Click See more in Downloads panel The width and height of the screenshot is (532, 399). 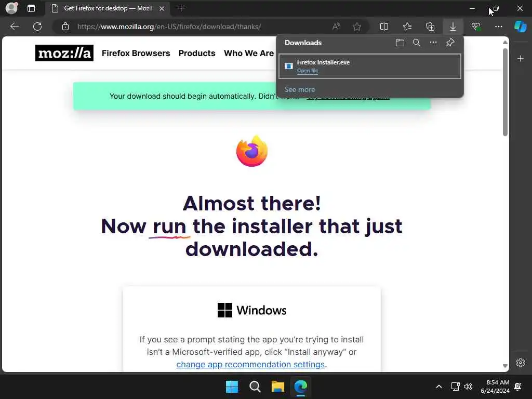tap(300, 89)
